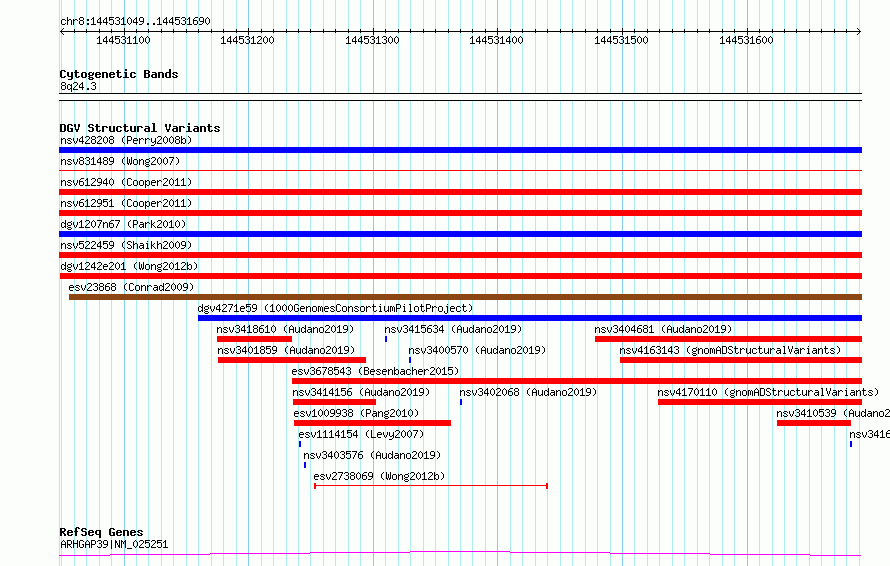Open dgv4271e59 1000GenomesConsortiumPilotProject label
The image size is (890, 566).
pos(335,308)
